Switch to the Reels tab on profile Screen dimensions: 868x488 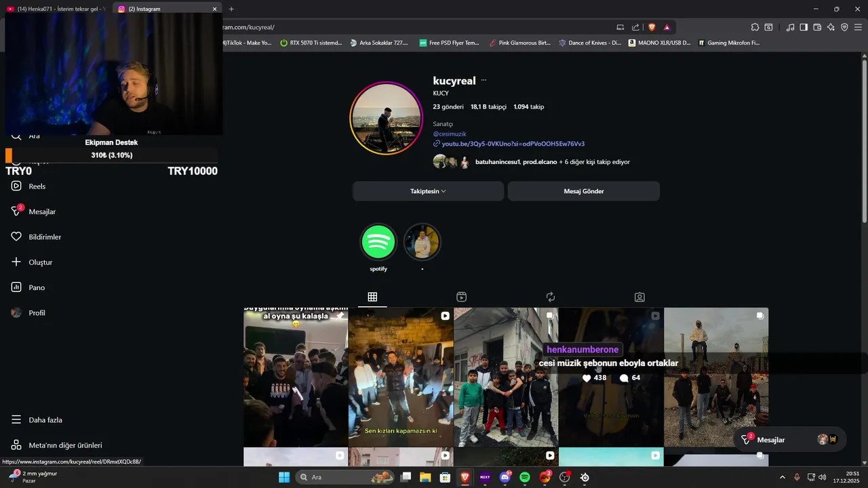(461, 297)
